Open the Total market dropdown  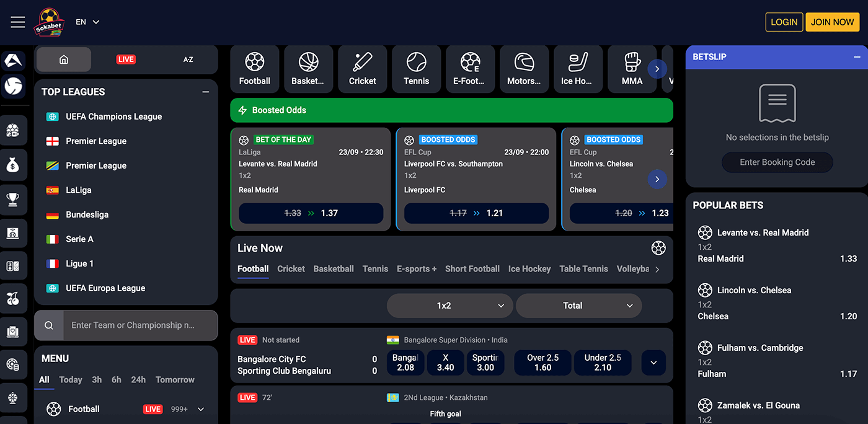(578, 305)
